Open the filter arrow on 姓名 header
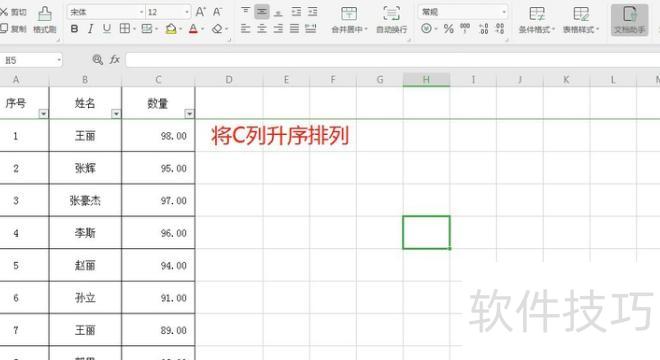Image resolution: width=660 pixels, height=360 pixels. [116, 114]
